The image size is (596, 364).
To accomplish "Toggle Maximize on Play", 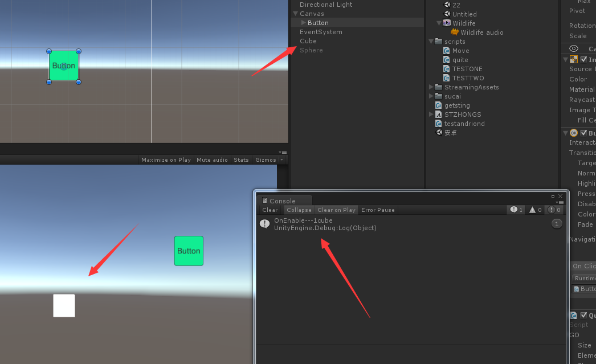I will pyautogui.click(x=166, y=160).
